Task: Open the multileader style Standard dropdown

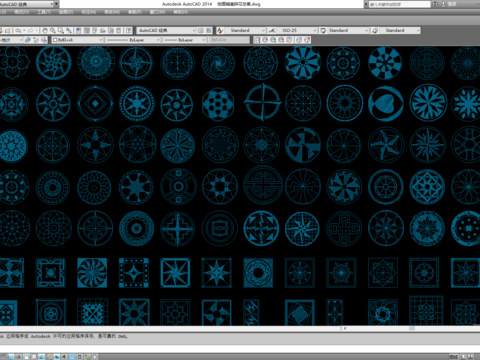Action: click(418, 30)
